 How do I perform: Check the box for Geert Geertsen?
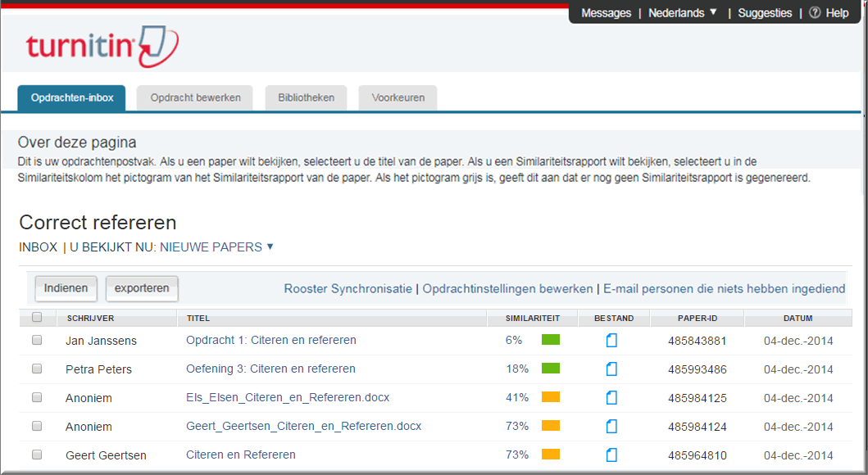[37, 455]
